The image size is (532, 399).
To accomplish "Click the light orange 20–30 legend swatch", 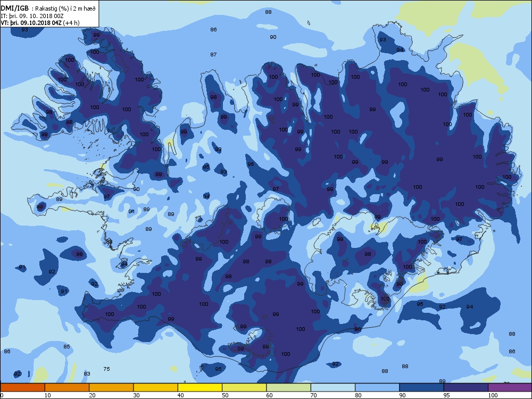I will click(x=111, y=387).
